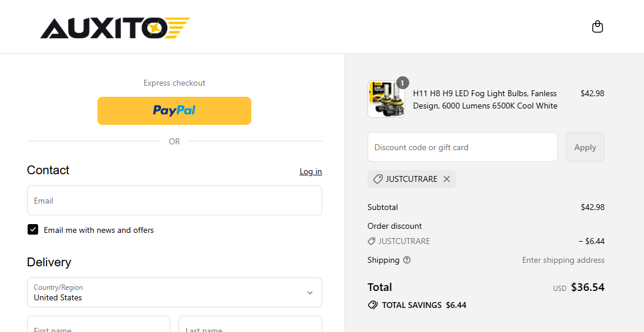Click the Subtotal amount $42.98
Viewport: 644px width, 332px height.
(x=592, y=207)
